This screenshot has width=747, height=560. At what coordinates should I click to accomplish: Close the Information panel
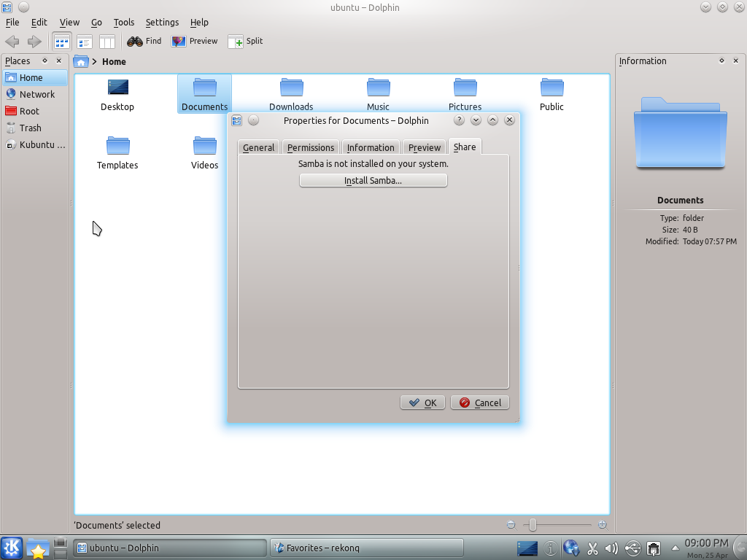(735, 61)
